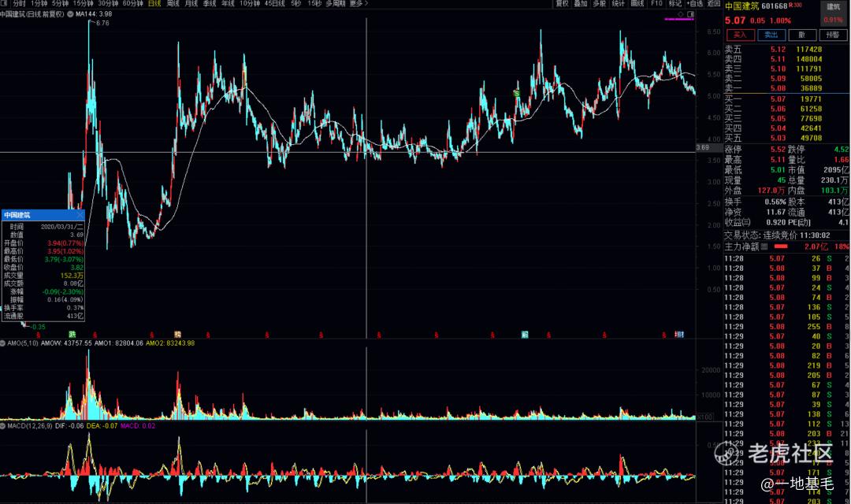The image size is (851, 504).
Task: Select the 5秒 period tab
Action: pyautogui.click(x=295, y=3)
